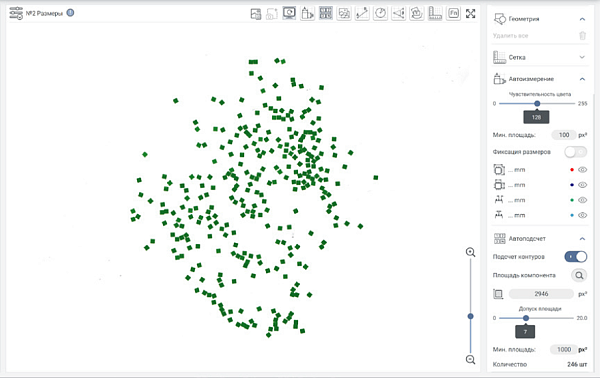Turn off the Подсчет контуров switch
Viewport: 600px width, 378px height.
click(x=576, y=257)
